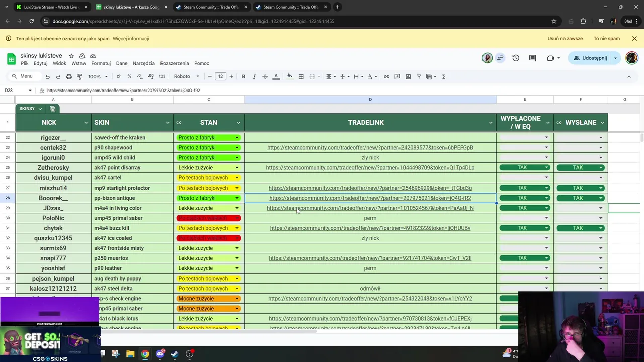Toggle italic formatting
The height and width of the screenshot is (362, 644).
[x=254, y=76]
